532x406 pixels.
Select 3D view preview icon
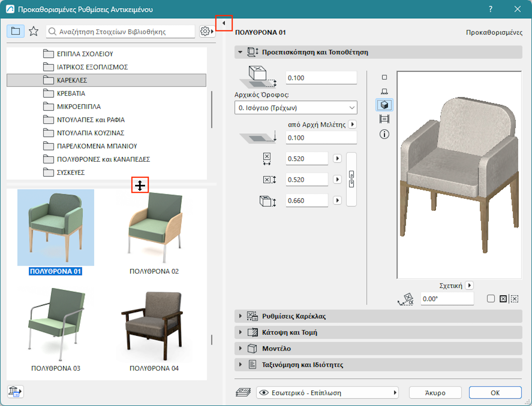[384, 105]
